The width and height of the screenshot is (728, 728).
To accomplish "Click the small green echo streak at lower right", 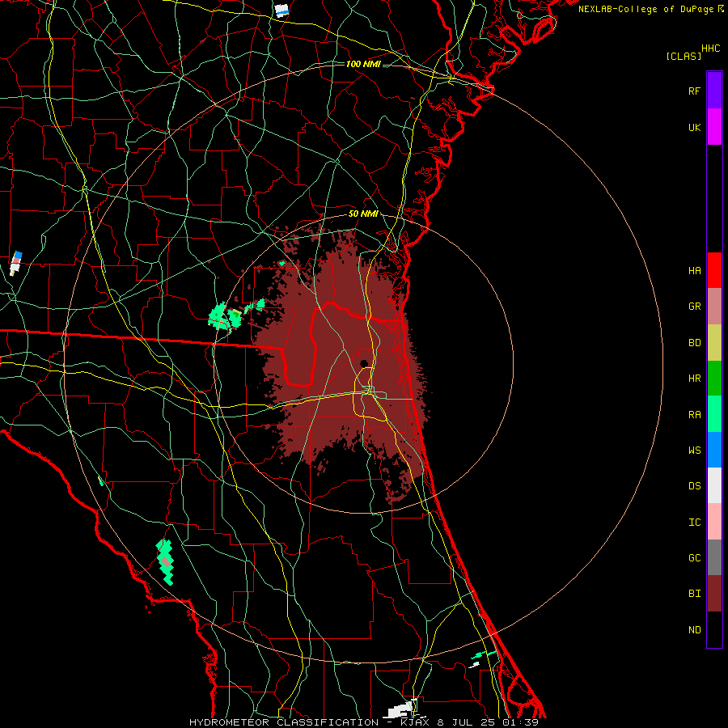I will [483, 654].
